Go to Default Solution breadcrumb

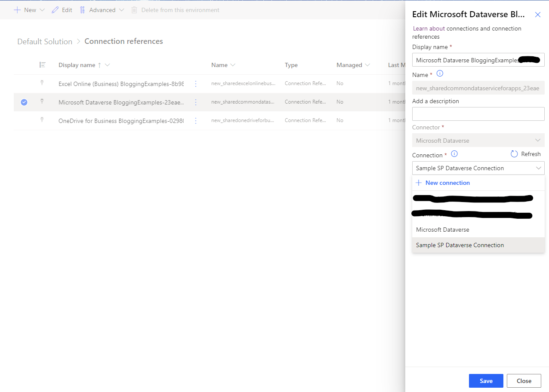[x=45, y=41]
